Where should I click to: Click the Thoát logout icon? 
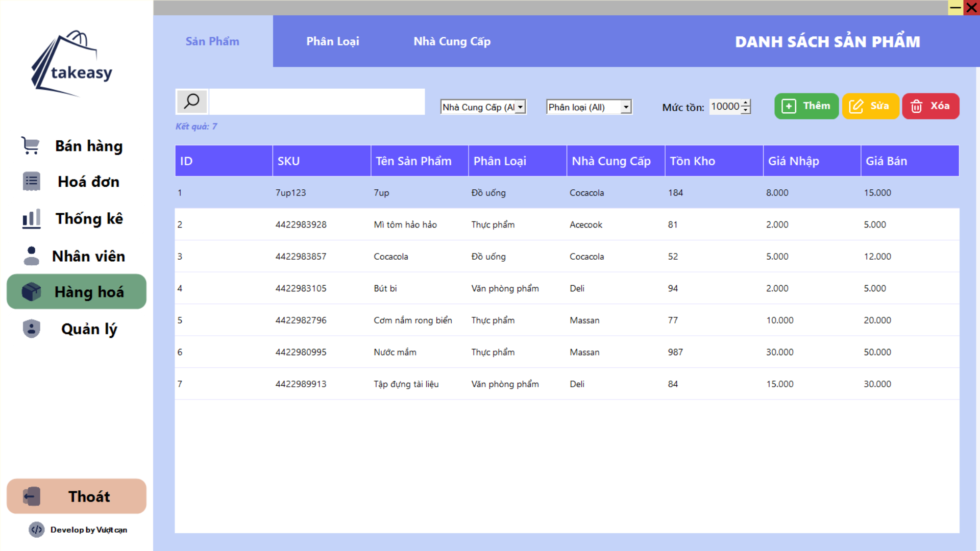click(x=31, y=496)
